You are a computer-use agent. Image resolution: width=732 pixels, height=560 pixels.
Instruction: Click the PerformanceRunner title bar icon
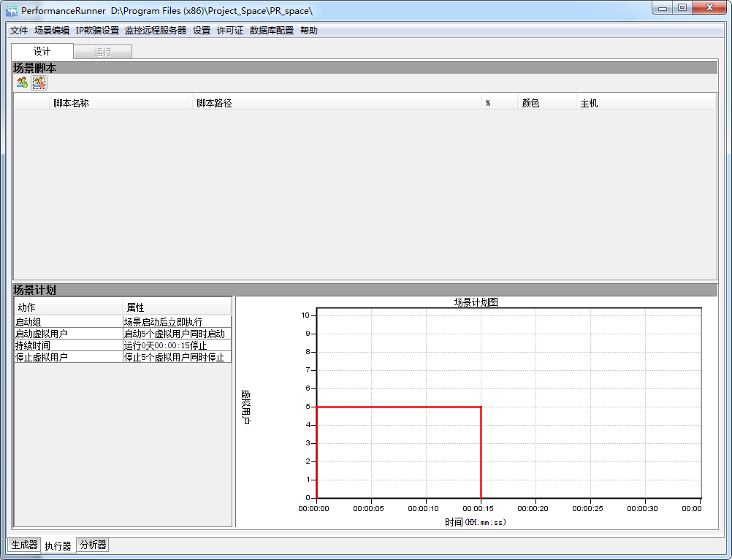point(12,11)
